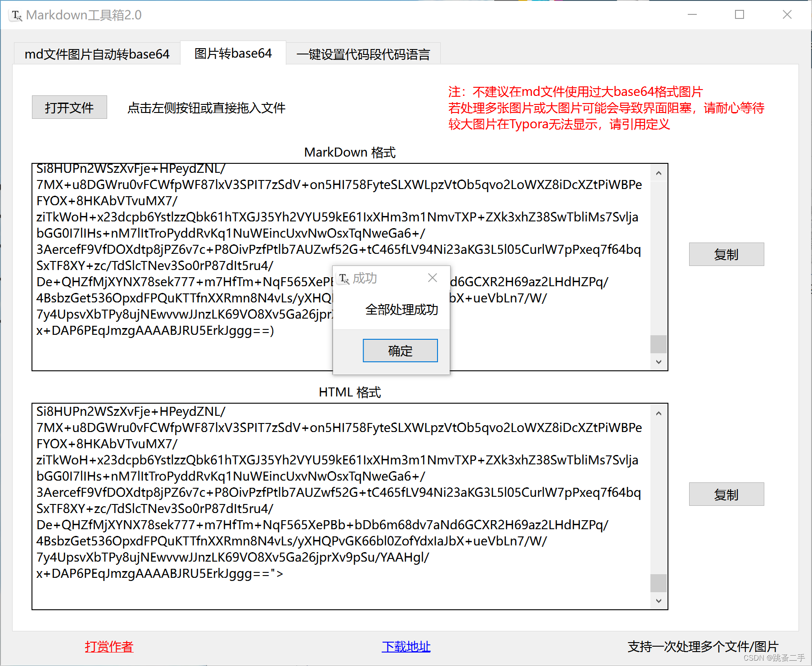Open the 下载地址 link
This screenshot has height=666, width=812.
(406, 647)
